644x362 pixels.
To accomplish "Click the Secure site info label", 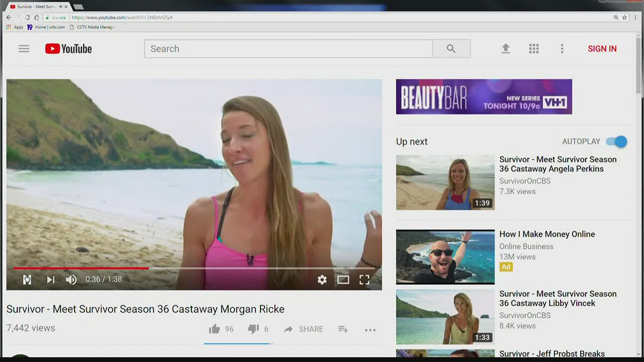I will point(56,17).
